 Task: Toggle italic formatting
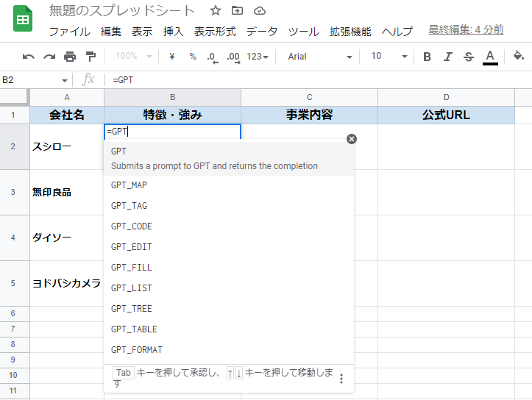448,57
